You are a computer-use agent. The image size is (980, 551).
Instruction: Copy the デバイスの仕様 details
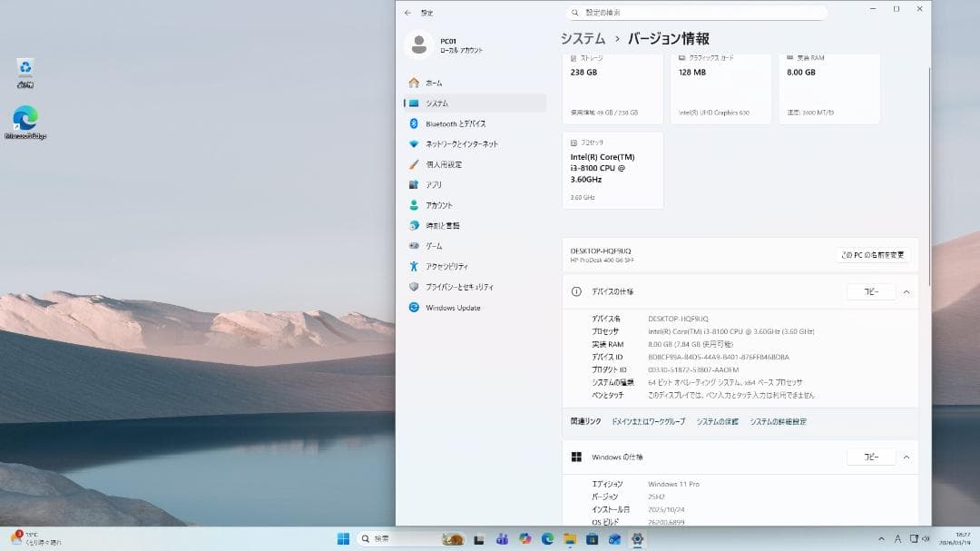point(871,291)
